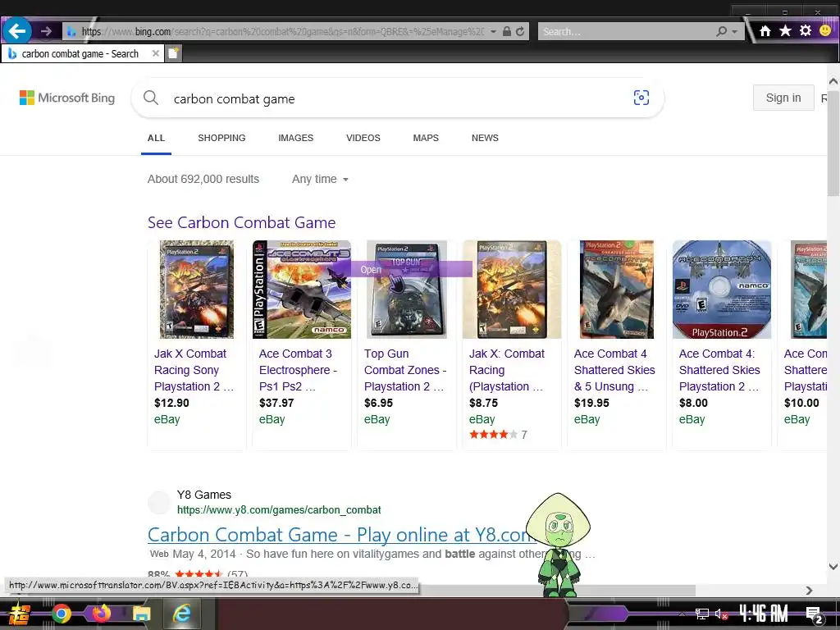
Task: Launch Google Chrome from taskbar
Action: pyautogui.click(x=61, y=614)
